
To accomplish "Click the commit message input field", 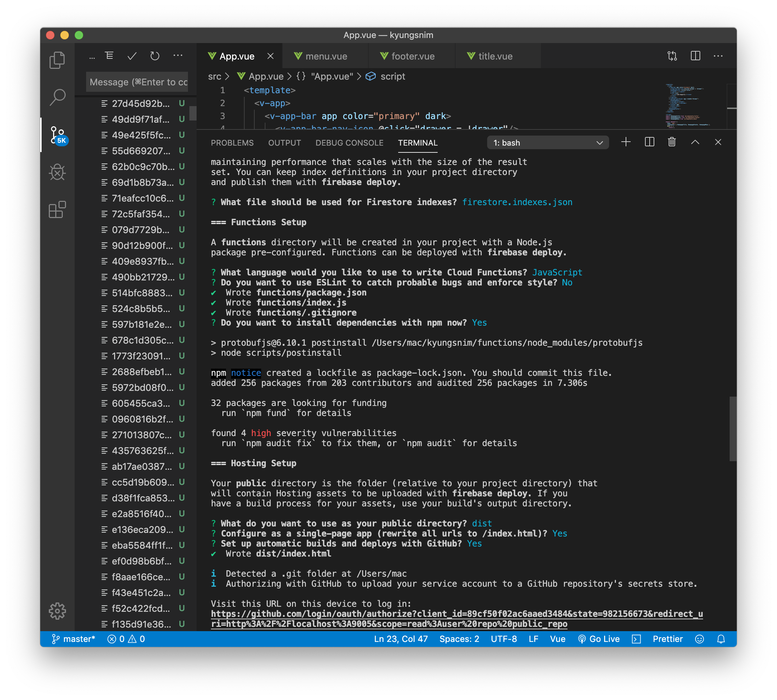I will (x=137, y=82).
